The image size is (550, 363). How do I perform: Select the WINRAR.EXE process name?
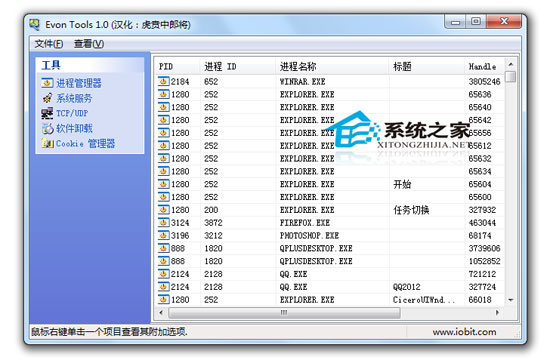point(302,82)
